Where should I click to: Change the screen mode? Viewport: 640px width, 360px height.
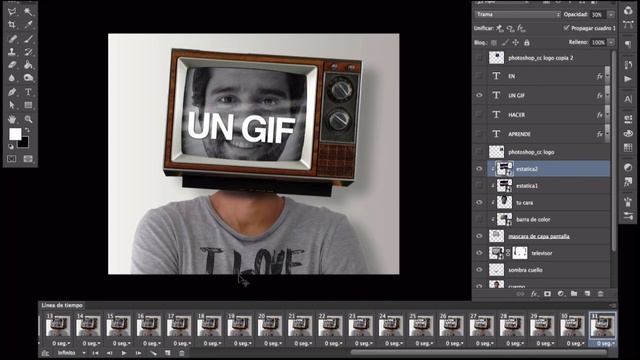(x=28, y=158)
